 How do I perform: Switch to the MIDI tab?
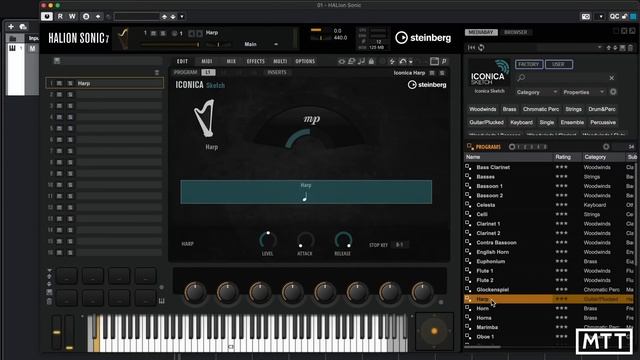click(207, 61)
